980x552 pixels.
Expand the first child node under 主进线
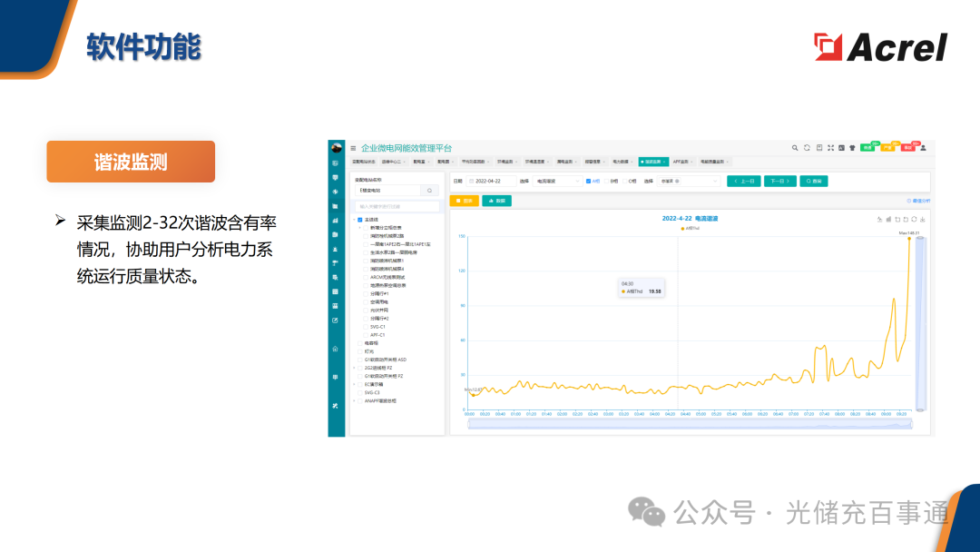[x=360, y=228]
